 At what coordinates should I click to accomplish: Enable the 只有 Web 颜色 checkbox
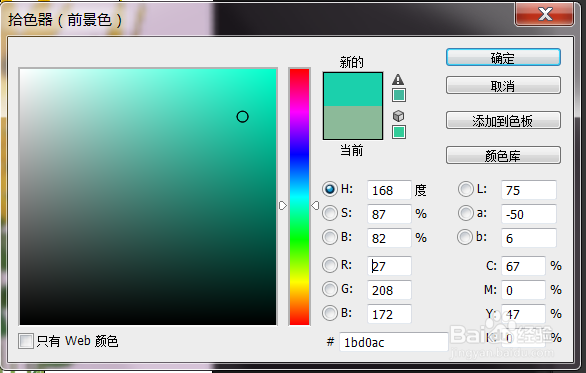coord(26,341)
